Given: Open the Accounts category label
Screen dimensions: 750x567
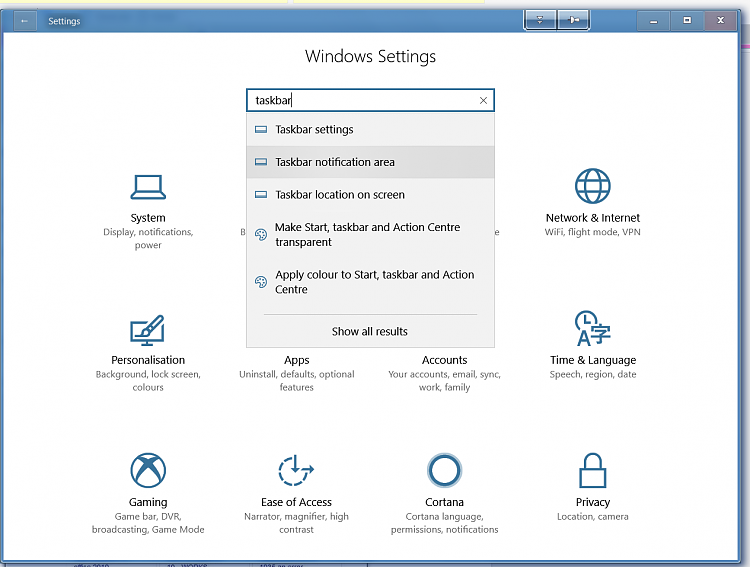Looking at the screenshot, I should [444, 360].
